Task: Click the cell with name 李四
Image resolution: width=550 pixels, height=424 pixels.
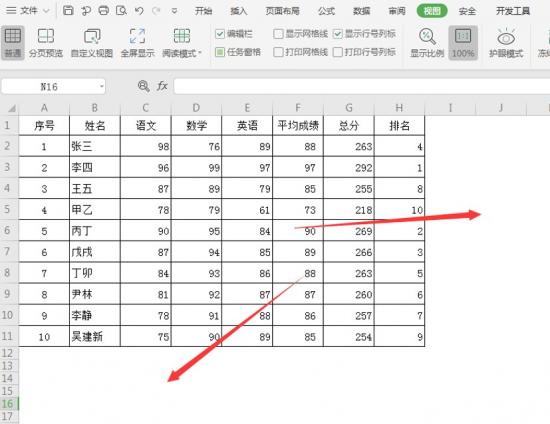Action: pyautogui.click(x=95, y=168)
